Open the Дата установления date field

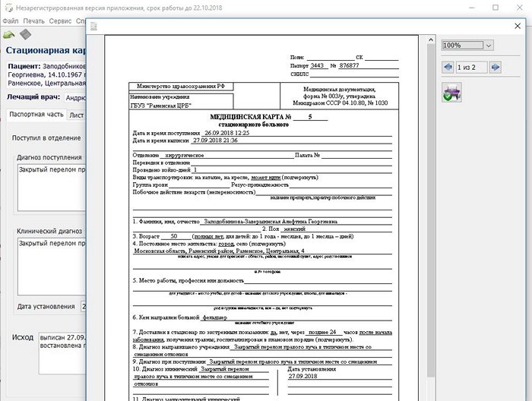tap(82, 307)
